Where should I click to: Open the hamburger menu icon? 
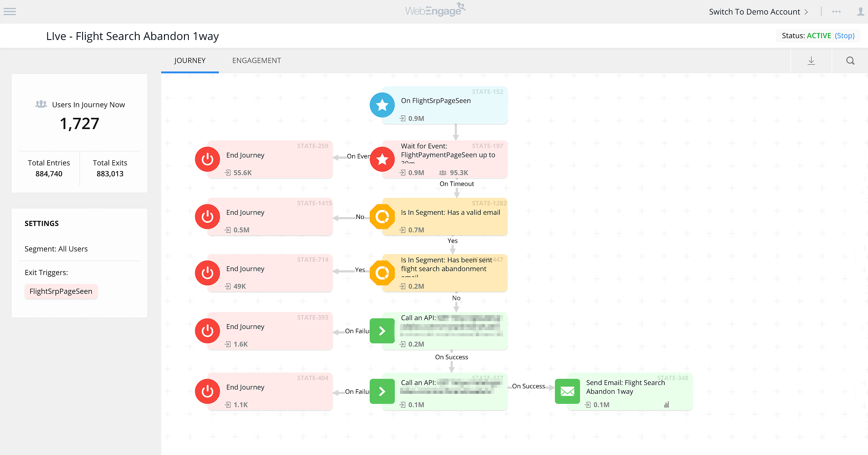pyautogui.click(x=9, y=12)
